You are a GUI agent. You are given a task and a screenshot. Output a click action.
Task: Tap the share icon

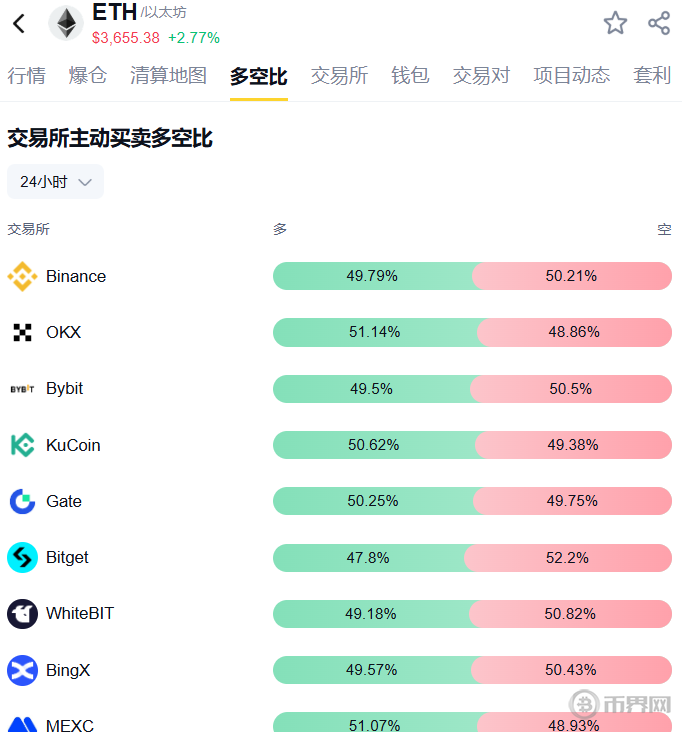point(659,23)
